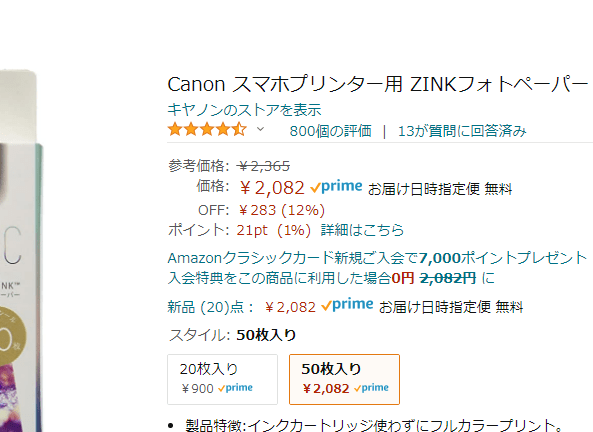Open the キヤノンのストアを表示 link

pos(244,110)
